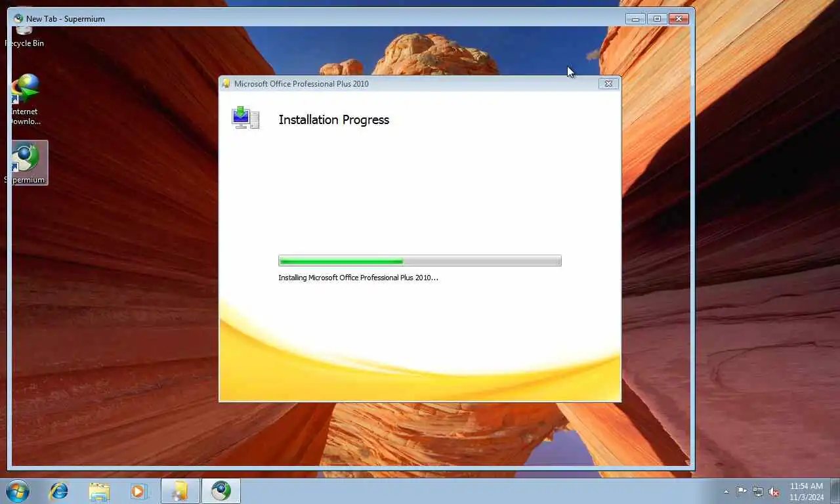
Task: Click the Office installer title bar icon
Action: (226, 83)
